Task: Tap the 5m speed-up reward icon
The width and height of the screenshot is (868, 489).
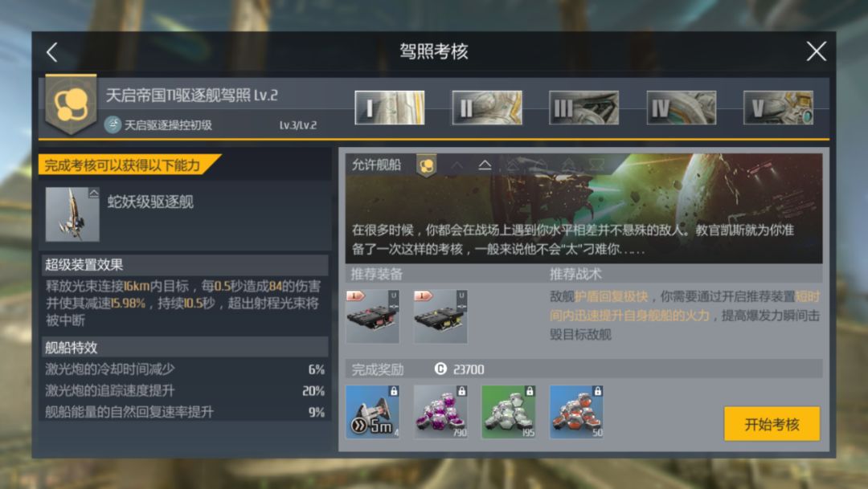Action: coord(373,412)
